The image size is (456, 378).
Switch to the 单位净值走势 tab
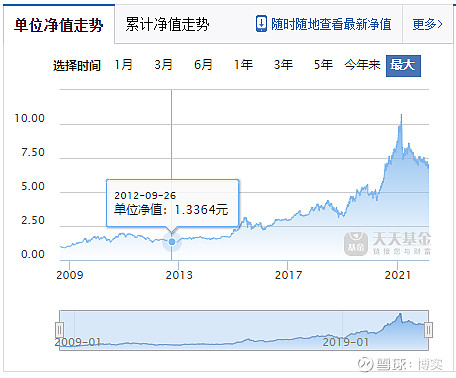(59, 25)
